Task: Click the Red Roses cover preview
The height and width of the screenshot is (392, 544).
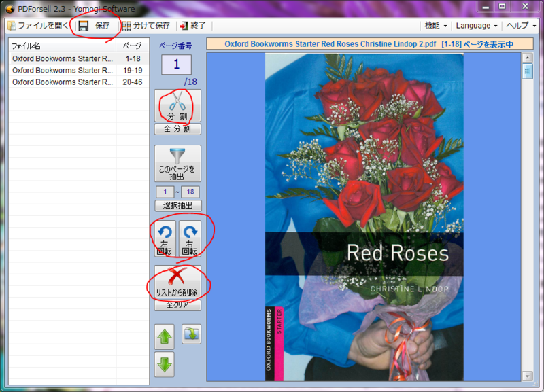Action: pos(364,217)
